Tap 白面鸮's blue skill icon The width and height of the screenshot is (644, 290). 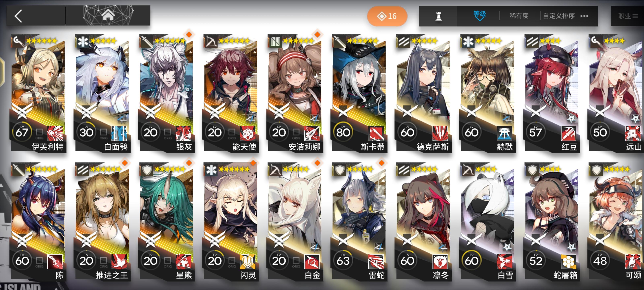tap(119, 133)
